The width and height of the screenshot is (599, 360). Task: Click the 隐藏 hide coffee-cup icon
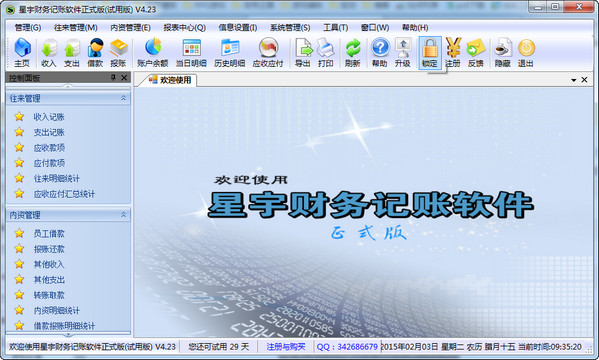(503, 53)
